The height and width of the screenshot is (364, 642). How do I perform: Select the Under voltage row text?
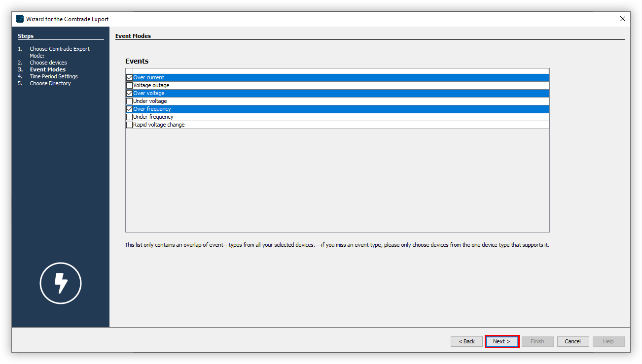150,101
